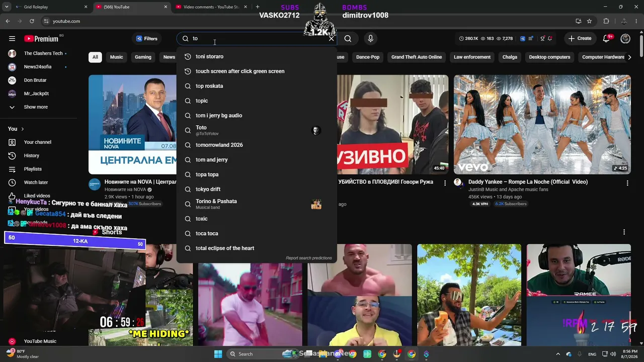Start voice search with the microphone
The height and width of the screenshot is (362, 644).
371,39
